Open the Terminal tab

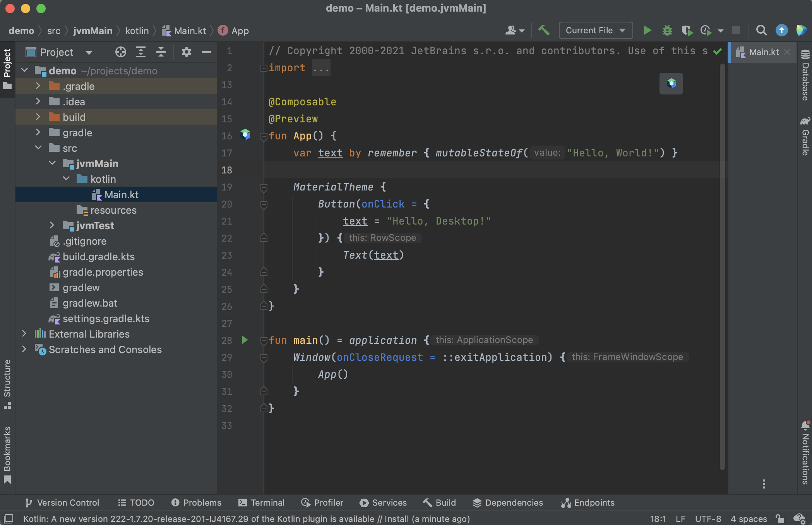[262, 503]
